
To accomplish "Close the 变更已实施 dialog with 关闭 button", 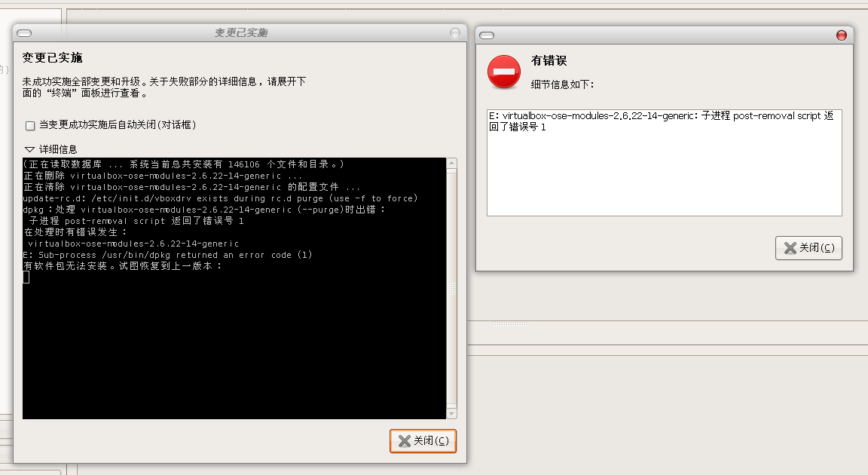I will tap(423, 440).
